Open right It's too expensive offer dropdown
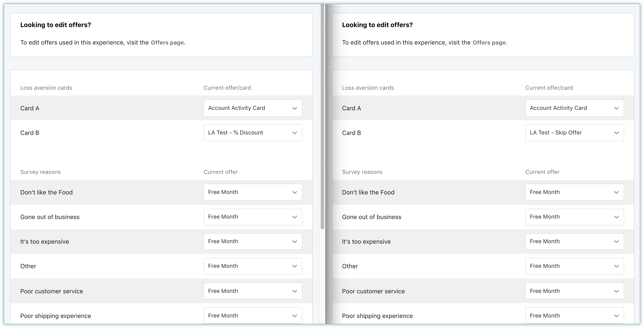The image size is (644, 328). 574,242
